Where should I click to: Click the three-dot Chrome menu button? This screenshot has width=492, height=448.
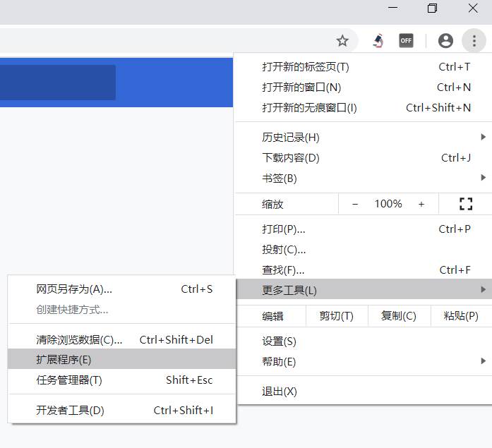(x=473, y=41)
